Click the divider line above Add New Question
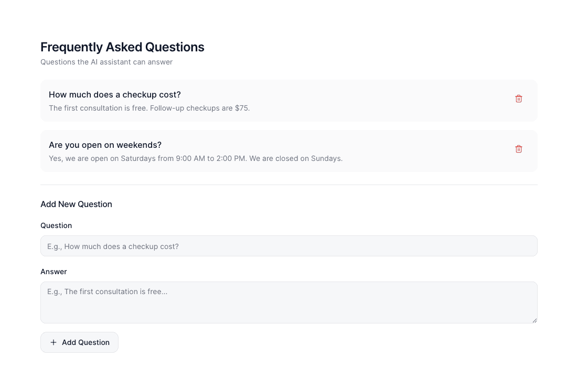Screen dimensions: 588x389 [x=288, y=185]
